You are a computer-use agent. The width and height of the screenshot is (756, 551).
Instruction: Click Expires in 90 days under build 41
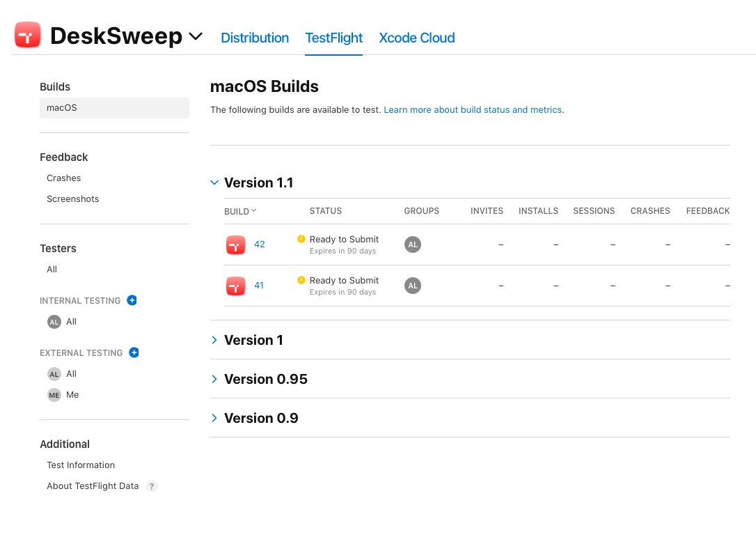[x=342, y=292]
